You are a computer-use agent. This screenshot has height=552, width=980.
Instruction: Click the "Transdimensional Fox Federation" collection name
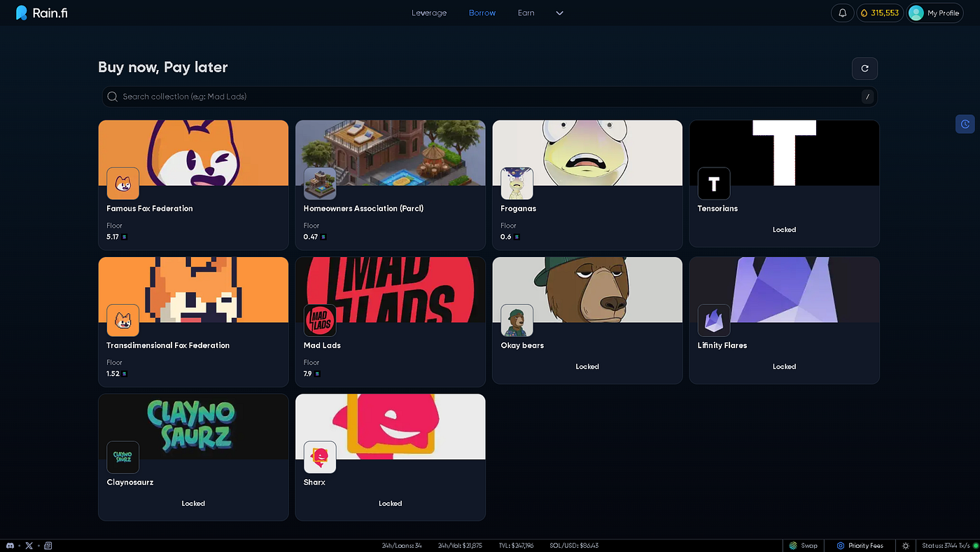pos(168,345)
